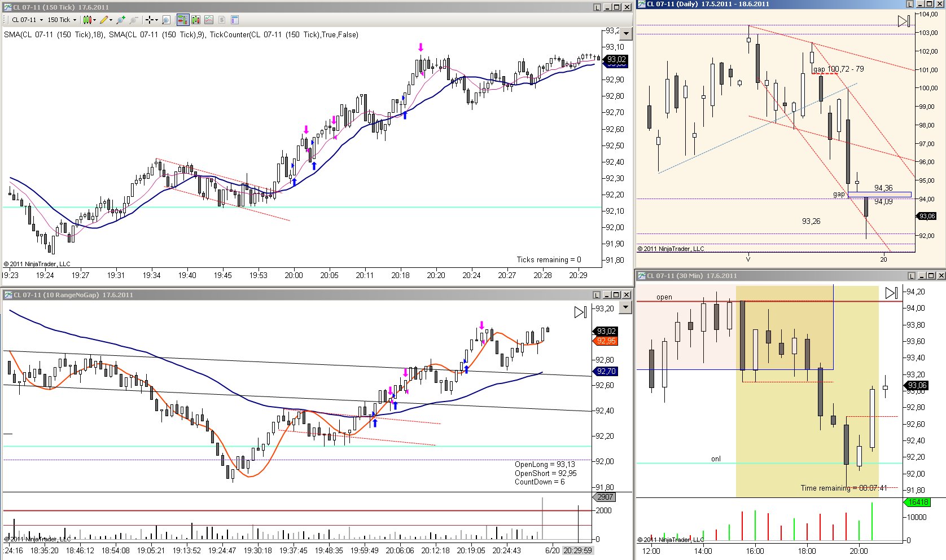
Task: Toggle the Chart Trader icon
Action: pos(183,20)
